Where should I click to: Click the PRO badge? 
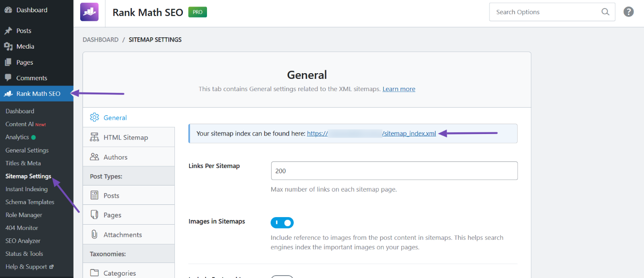click(198, 12)
